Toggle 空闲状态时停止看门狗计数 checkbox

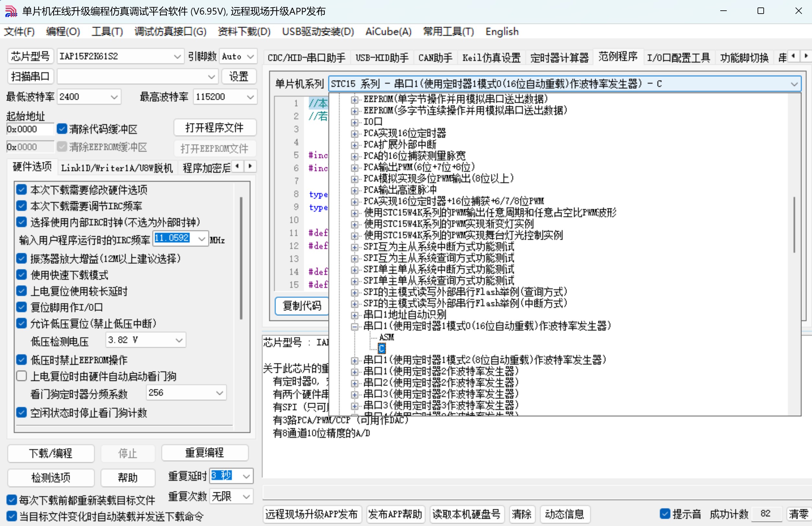pyautogui.click(x=21, y=413)
